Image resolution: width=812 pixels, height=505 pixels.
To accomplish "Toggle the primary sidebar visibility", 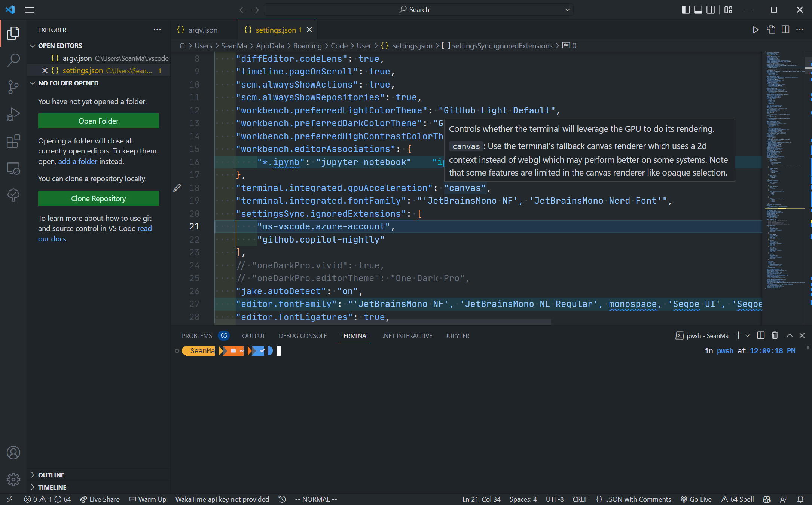I will (x=686, y=10).
